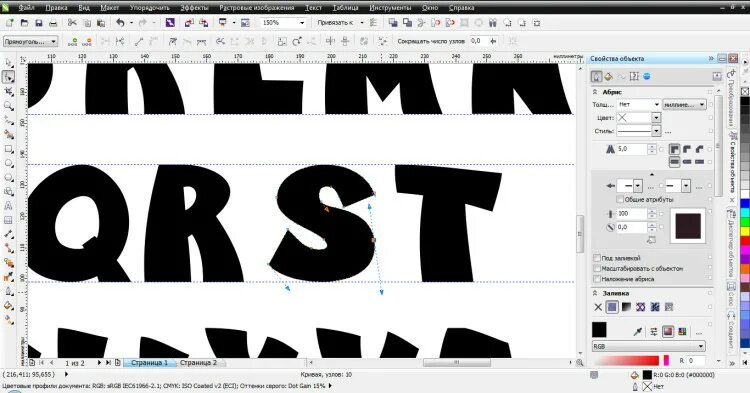Toggle the 'Общие атрибуты' checkbox

pyautogui.click(x=620, y=199)
